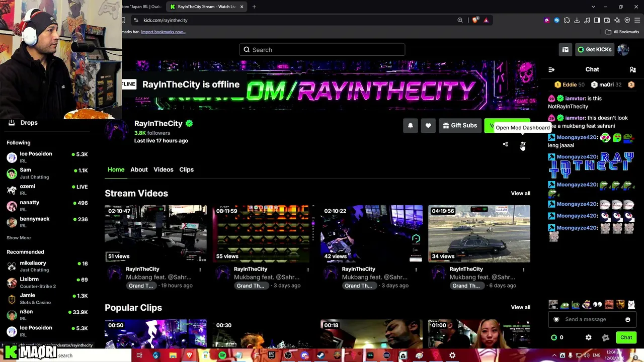Open the browser downloads icon
This screenshot has height=362, width=644.
click(577, 20)
